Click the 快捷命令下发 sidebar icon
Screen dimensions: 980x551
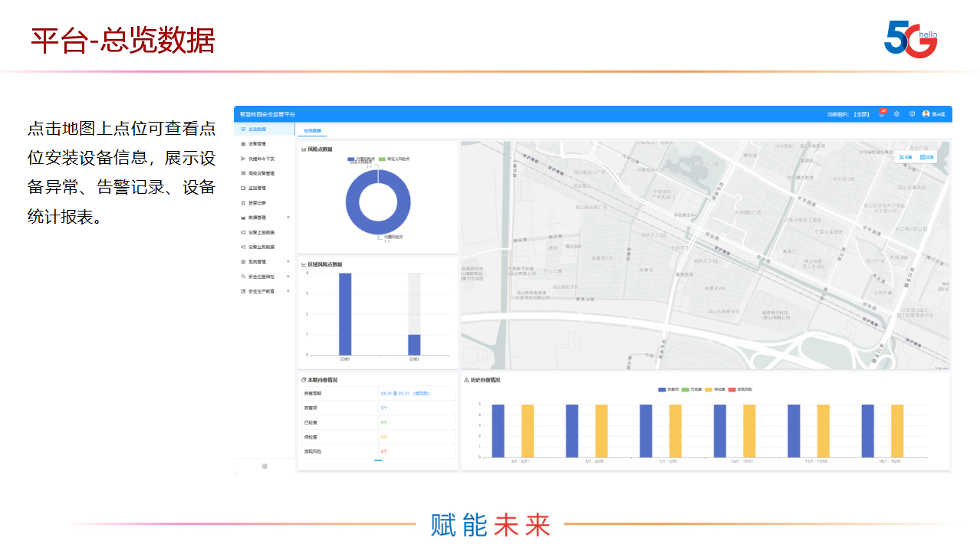point(243,159)
